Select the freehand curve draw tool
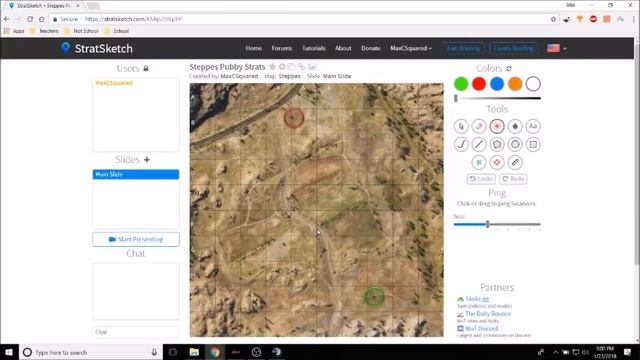The image size is (640, 360). coord(461,144)
